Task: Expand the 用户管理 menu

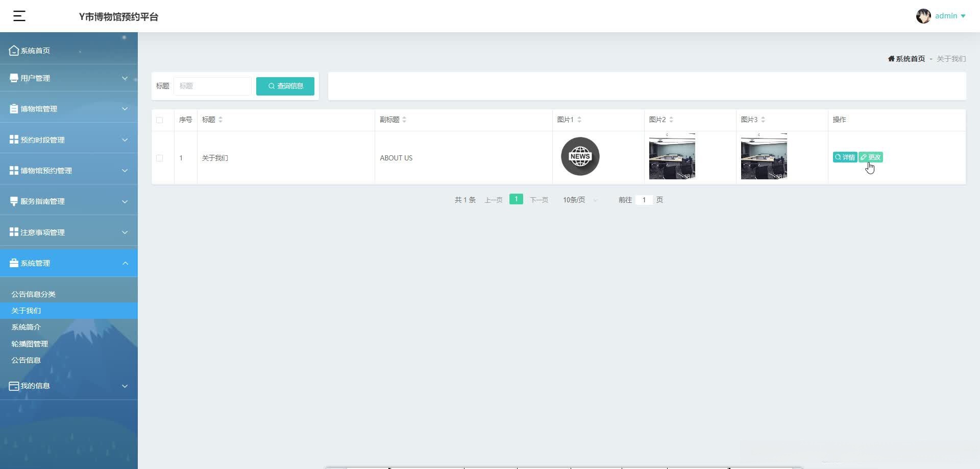Action: [x=125, y=78]
